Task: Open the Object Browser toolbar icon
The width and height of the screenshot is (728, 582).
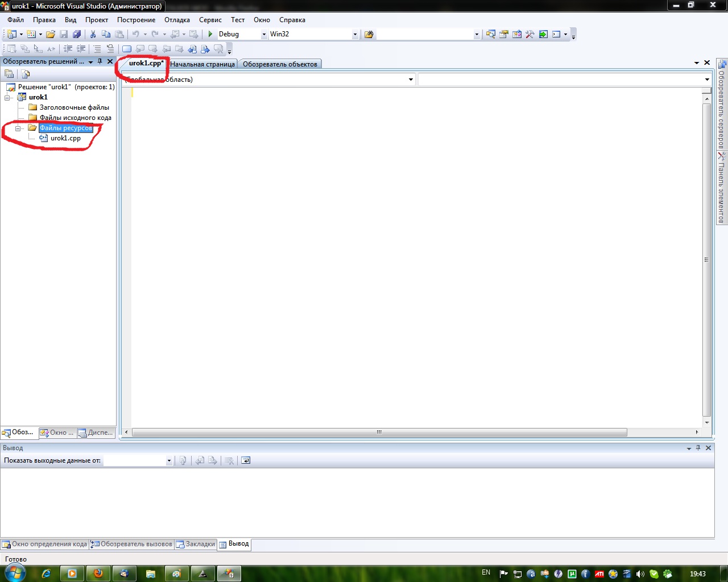Action: (x=516, y=34)
